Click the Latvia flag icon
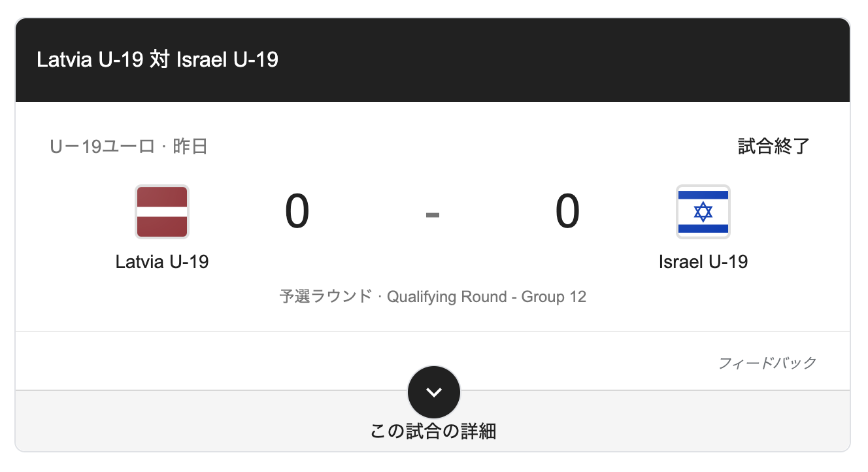Screen dimensions: 868x472 (162, 212)
